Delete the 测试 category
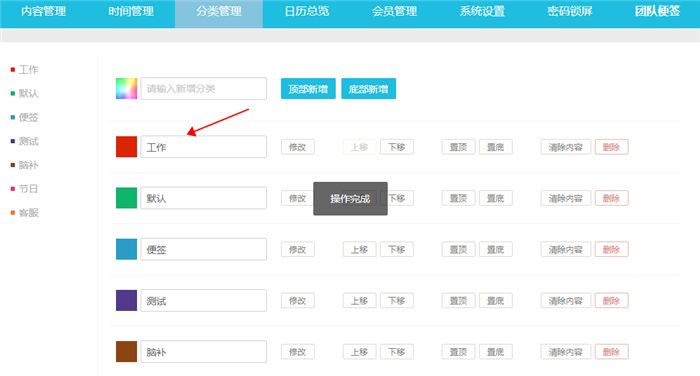This screenshot has width=700, height=376. coord(612,301)
